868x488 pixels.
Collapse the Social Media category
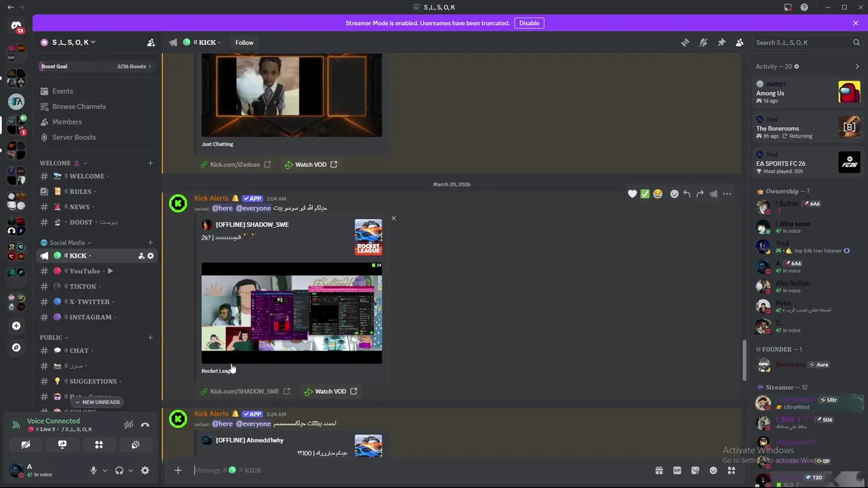point(66,243)
